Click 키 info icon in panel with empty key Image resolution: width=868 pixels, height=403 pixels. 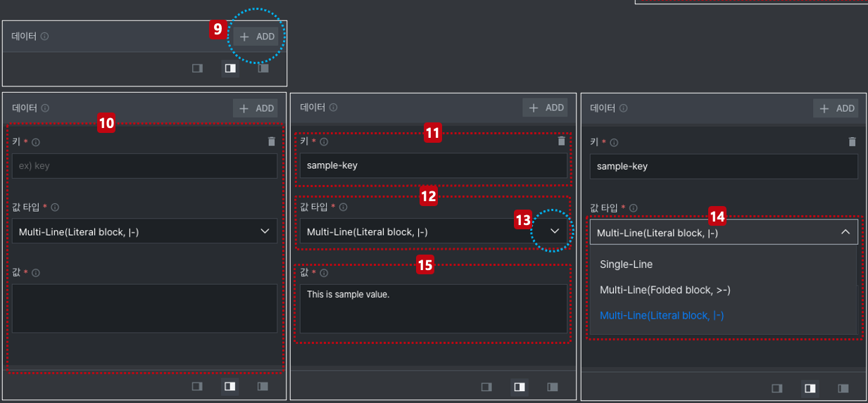coord(36,142)
